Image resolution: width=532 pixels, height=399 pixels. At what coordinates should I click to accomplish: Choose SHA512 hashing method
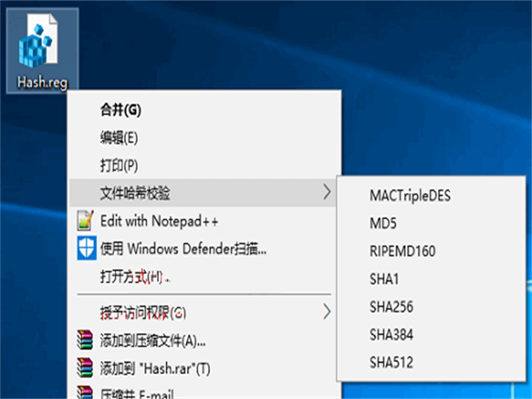click(x=392, y=362)
